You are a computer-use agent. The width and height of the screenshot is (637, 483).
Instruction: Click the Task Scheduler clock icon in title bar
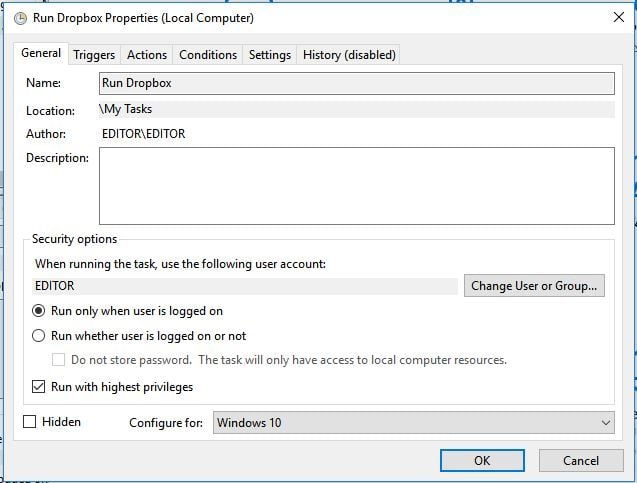[19, 18]
